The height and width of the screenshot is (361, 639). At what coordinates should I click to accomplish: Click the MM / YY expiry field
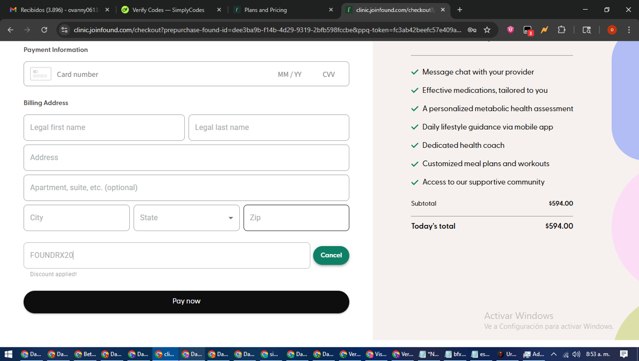[x=290, y=75]
